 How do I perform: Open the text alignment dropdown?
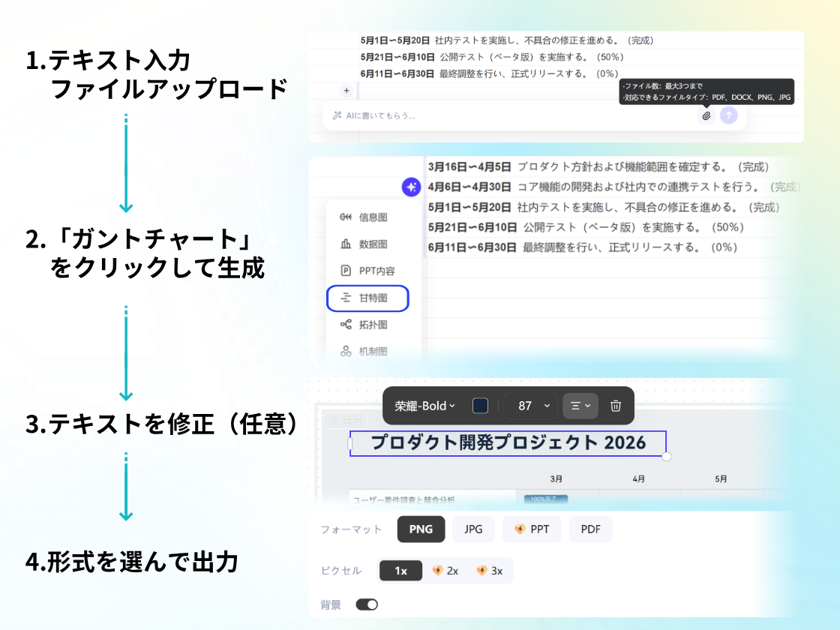580,406
